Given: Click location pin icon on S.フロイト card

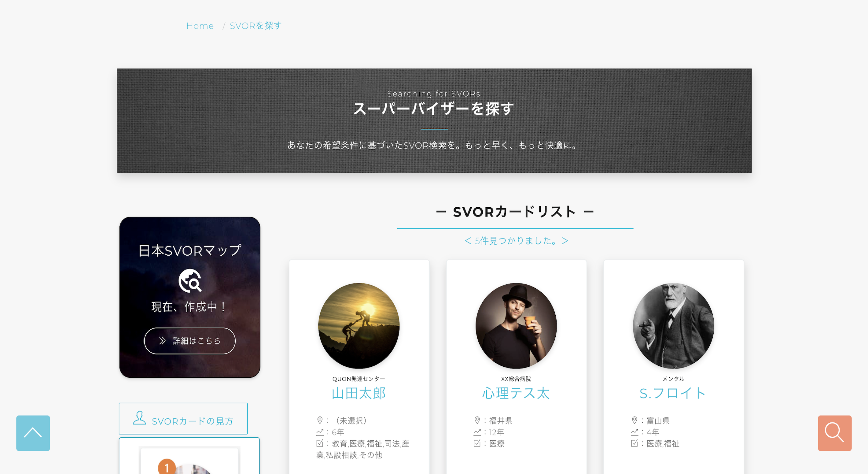Looking at the screenshot, I should click(634, 420).
